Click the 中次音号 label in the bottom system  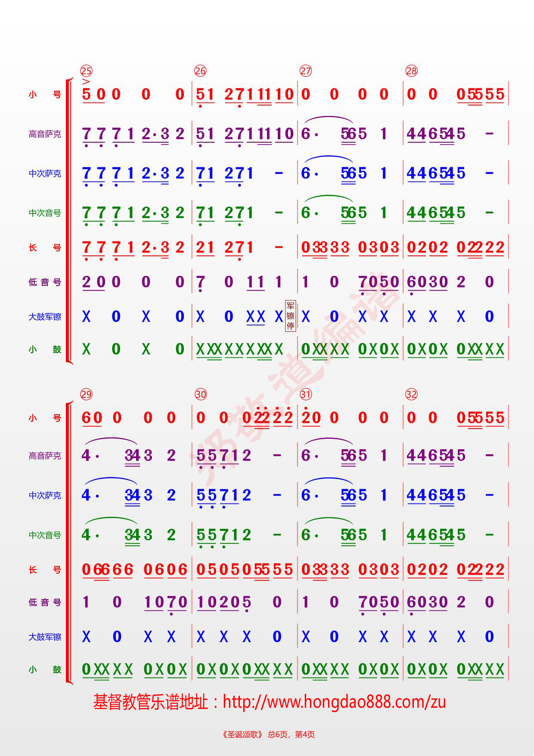45,535
